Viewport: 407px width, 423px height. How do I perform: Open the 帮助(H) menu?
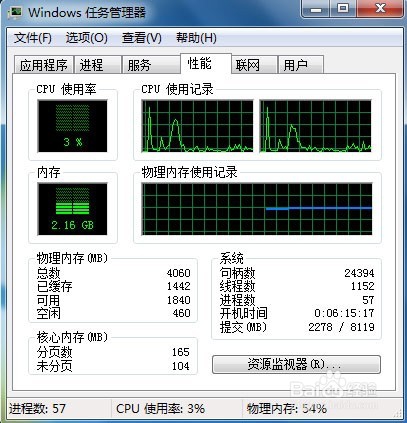[196, 38]
